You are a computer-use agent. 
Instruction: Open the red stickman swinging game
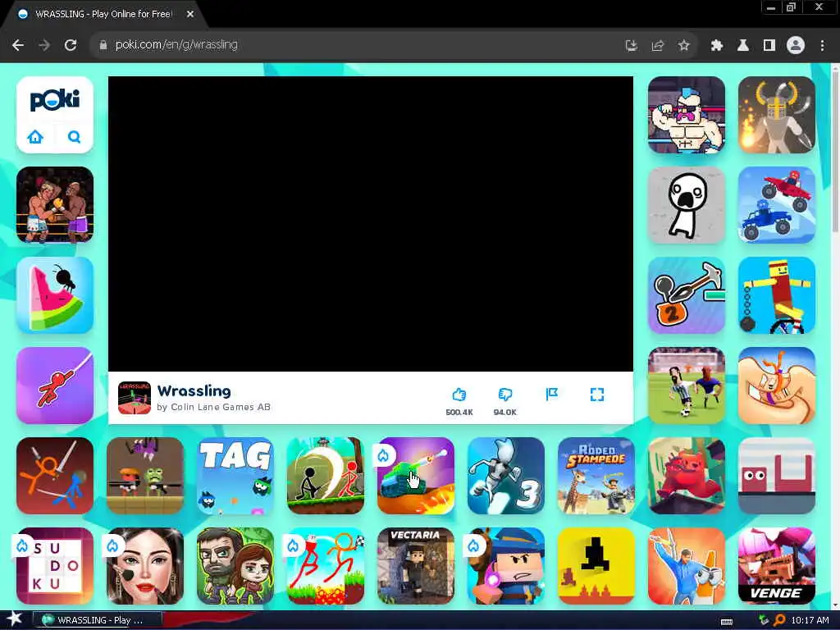(x=55, y=386)
